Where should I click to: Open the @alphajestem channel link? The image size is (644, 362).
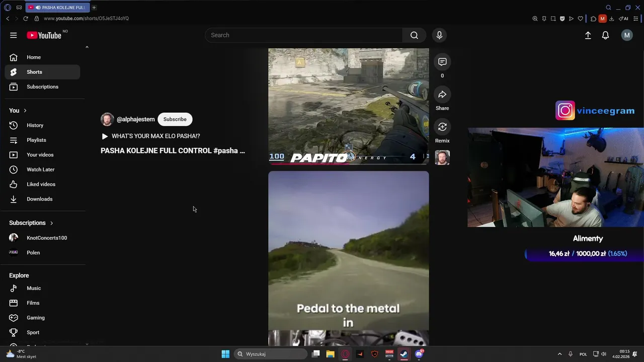[136, 119]
